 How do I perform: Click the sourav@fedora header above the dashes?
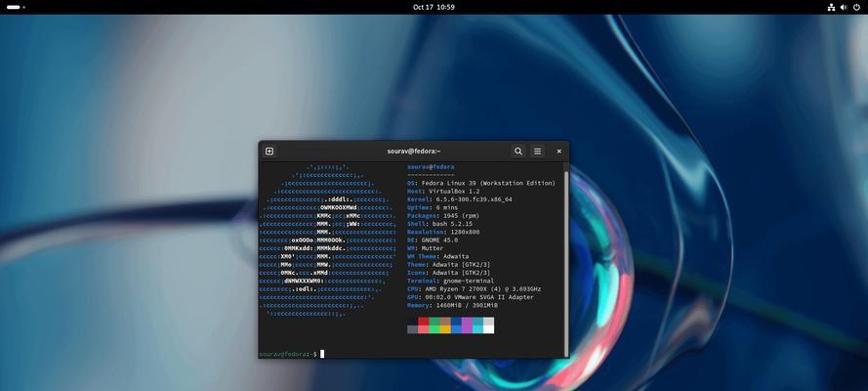pos(431,167)
